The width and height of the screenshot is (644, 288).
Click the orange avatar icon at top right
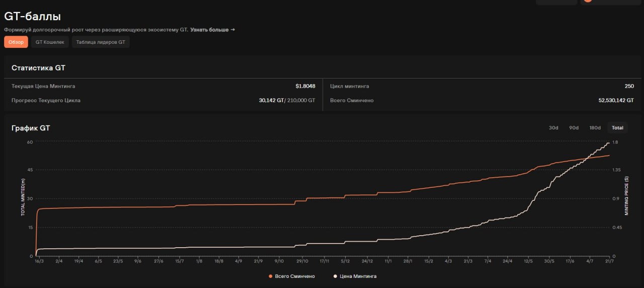[588, 1]
